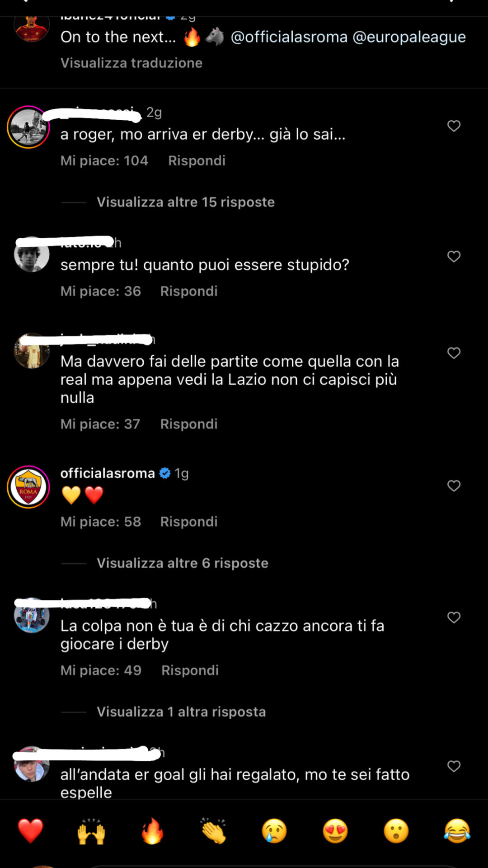Insert the crying face emoji reaction
Screen dimensions: 488x868
tap(274, 831)
